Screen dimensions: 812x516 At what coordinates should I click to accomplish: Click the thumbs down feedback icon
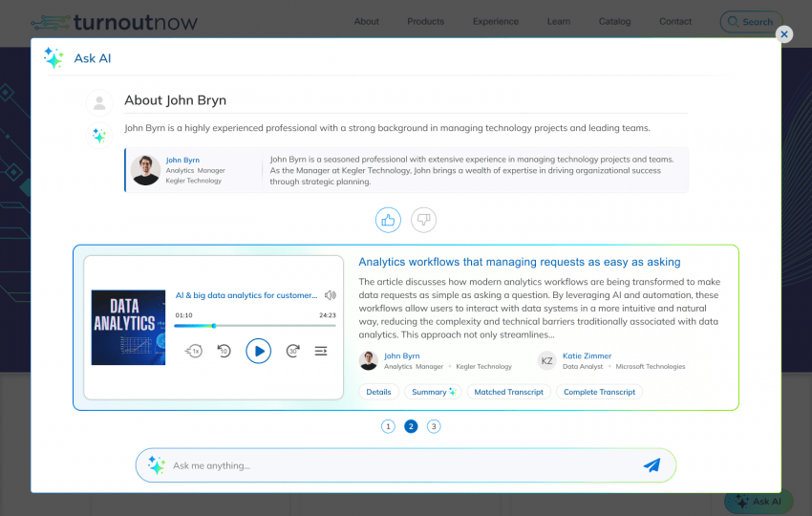(x=423, y=220)
